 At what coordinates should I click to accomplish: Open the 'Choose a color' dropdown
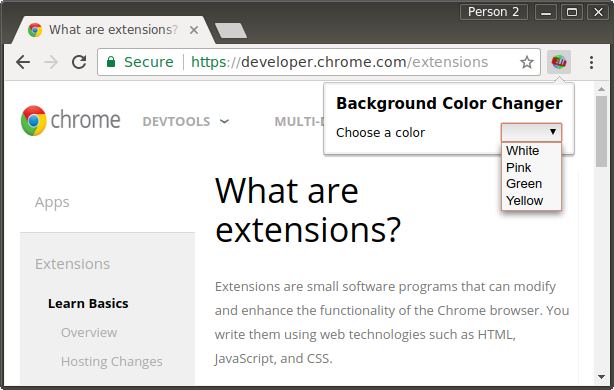pyautogui.click(x=531, y=132)
